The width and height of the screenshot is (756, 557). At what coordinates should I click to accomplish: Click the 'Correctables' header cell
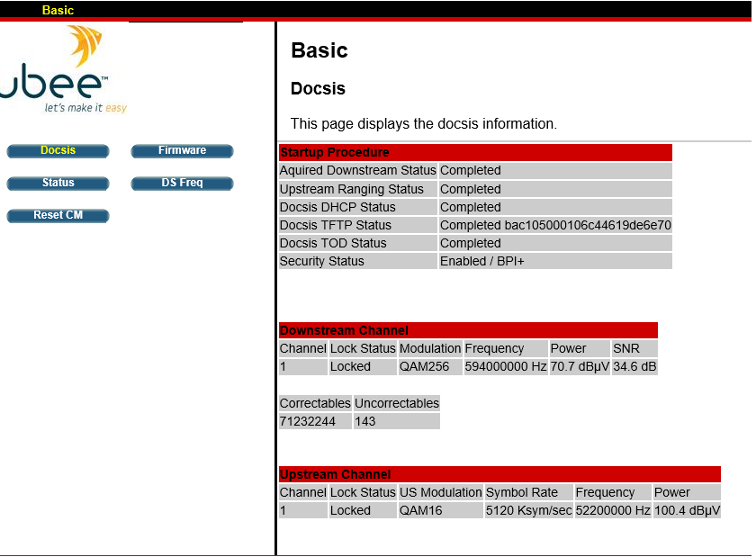coord(315,403)
